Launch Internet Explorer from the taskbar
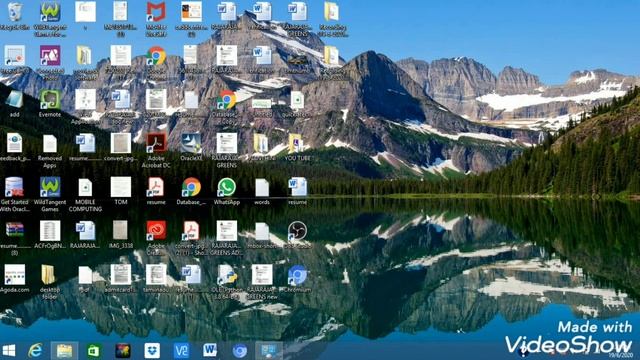640x360 pixels. point(36,351)
